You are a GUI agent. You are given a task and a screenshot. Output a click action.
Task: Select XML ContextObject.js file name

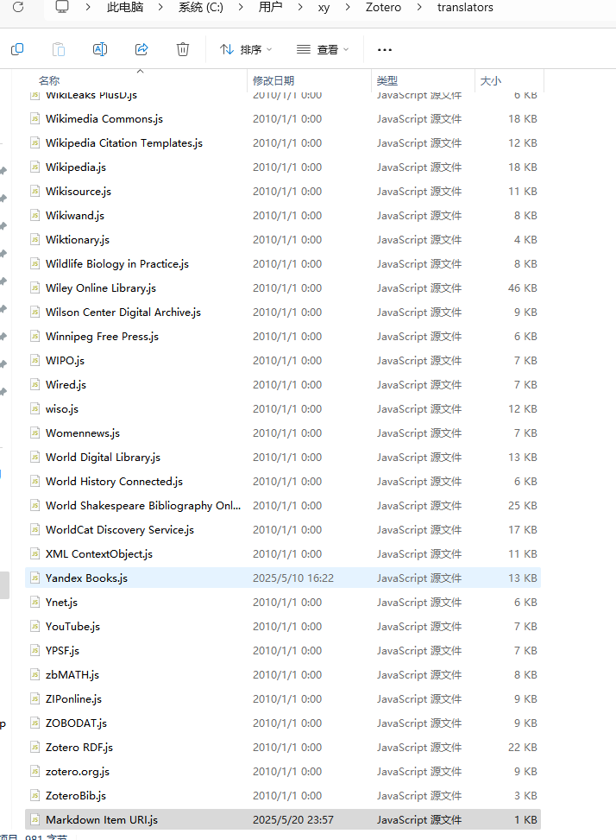[99, 554]
